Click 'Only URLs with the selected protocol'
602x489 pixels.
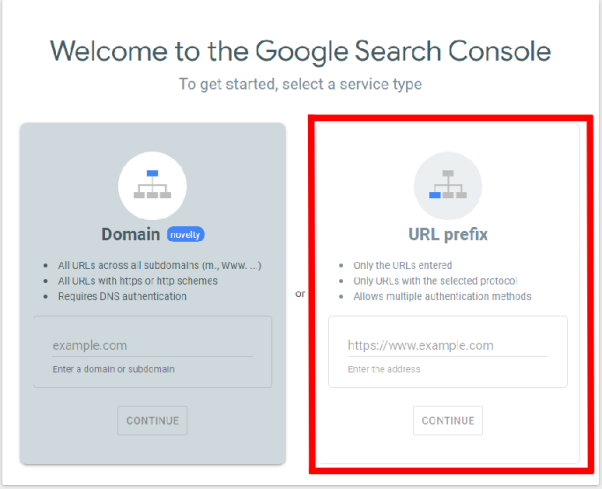pos(435,281)
